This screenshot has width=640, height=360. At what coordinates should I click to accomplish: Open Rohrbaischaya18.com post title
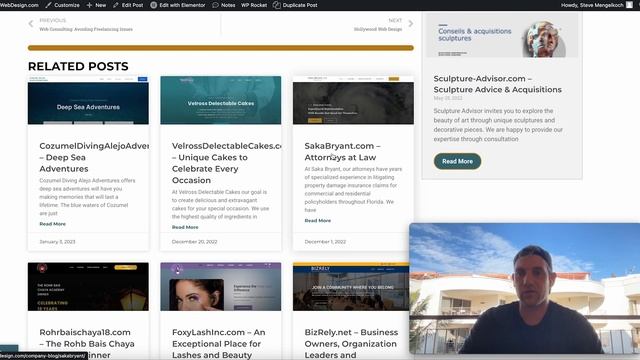[87, 344]
